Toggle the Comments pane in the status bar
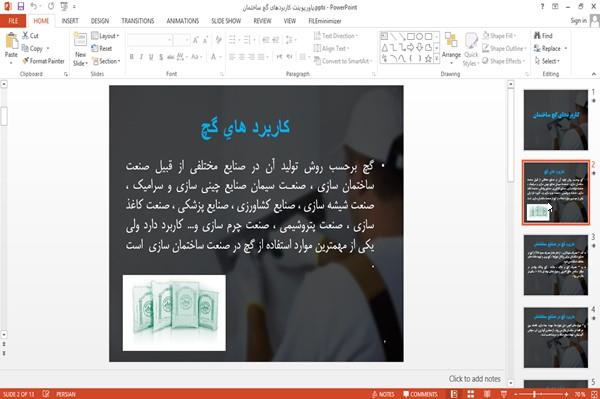 (420, 394)
